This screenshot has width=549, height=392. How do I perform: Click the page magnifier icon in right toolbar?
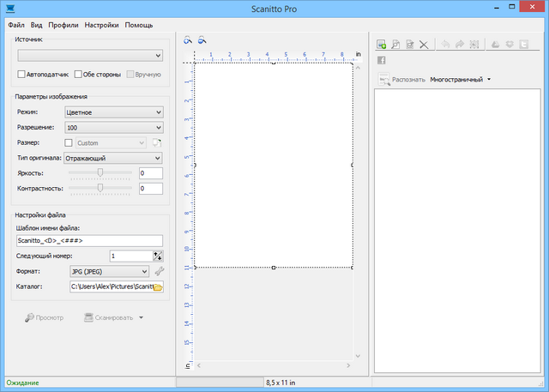[x=395, y=44]
